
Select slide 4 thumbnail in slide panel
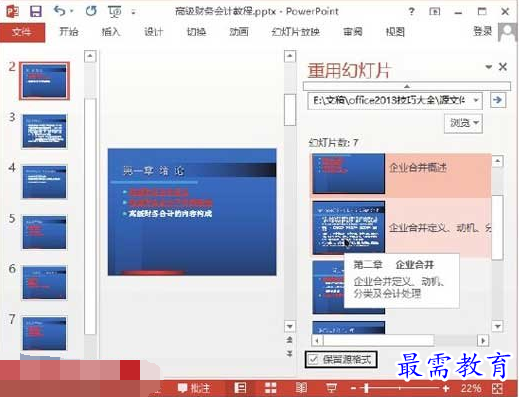pyautogui.click(x=44, y=182)
